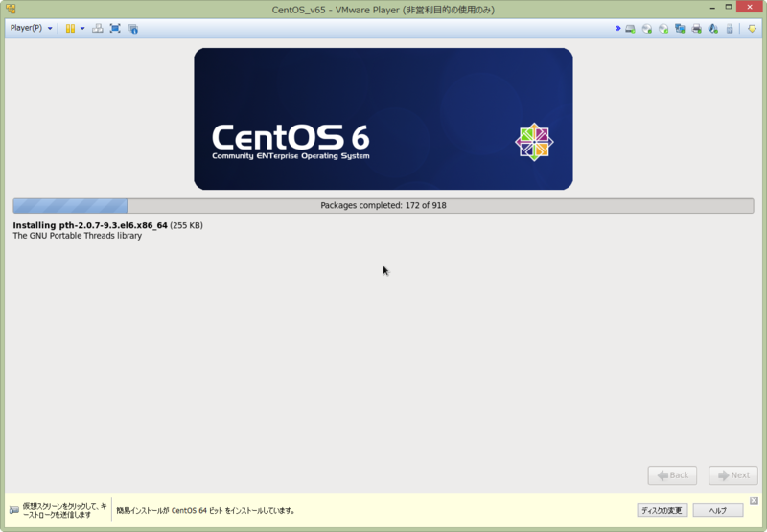The height and width of the screenshot is (532, 767).
Task: Click the keyboard icon in notification bar
Action: [14, 510]
